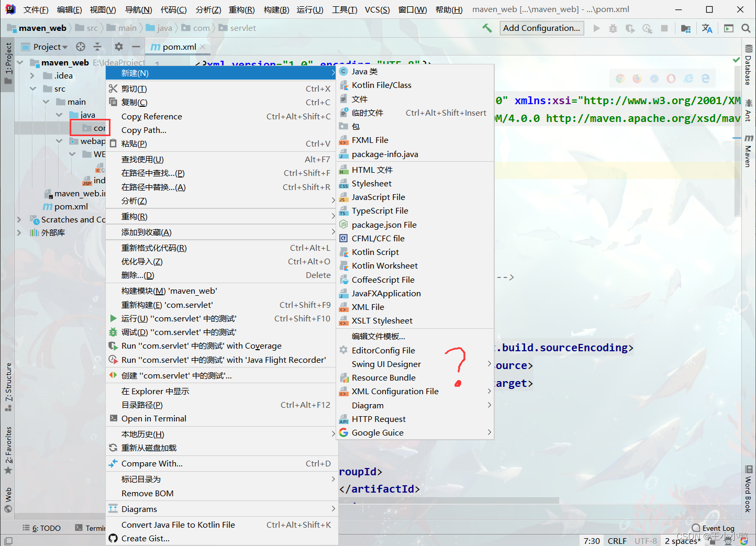This screenshot has height=546, width=756.
Task: Select XML File in New submenu
Action: click(415, 307)
